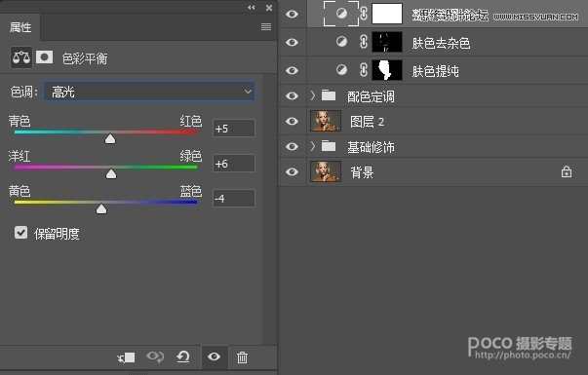Switch to the 属性 tab
The image size is (588, 375).
click(20, 27)
